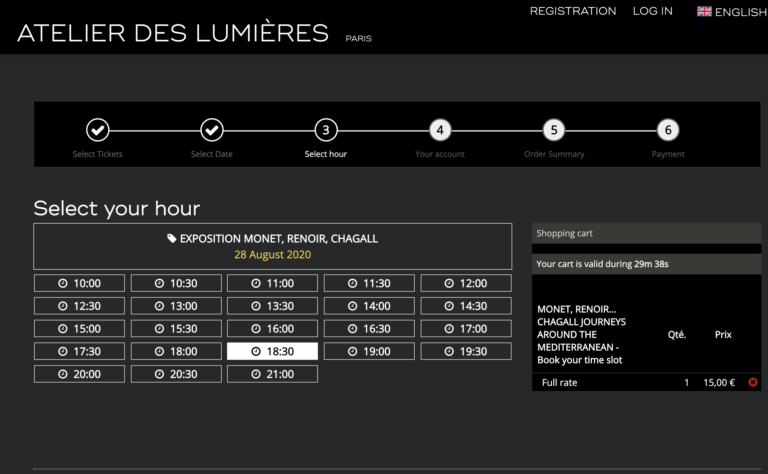This screenshot has width=768, height=474.
Task: Book the 19:00 time slot
Action: (x=369, y=351)
